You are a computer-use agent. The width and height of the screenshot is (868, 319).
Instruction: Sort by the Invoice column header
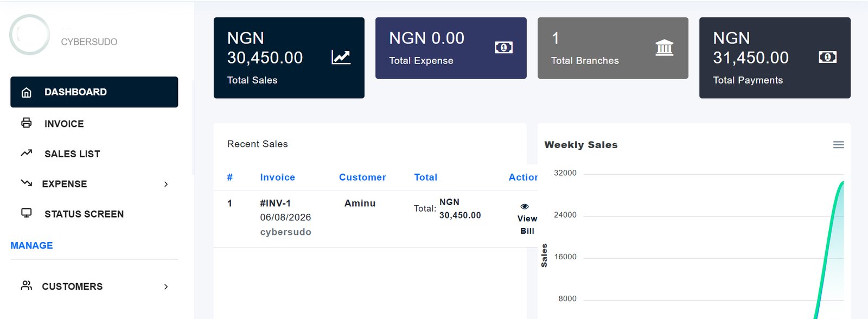pos(277,177)
